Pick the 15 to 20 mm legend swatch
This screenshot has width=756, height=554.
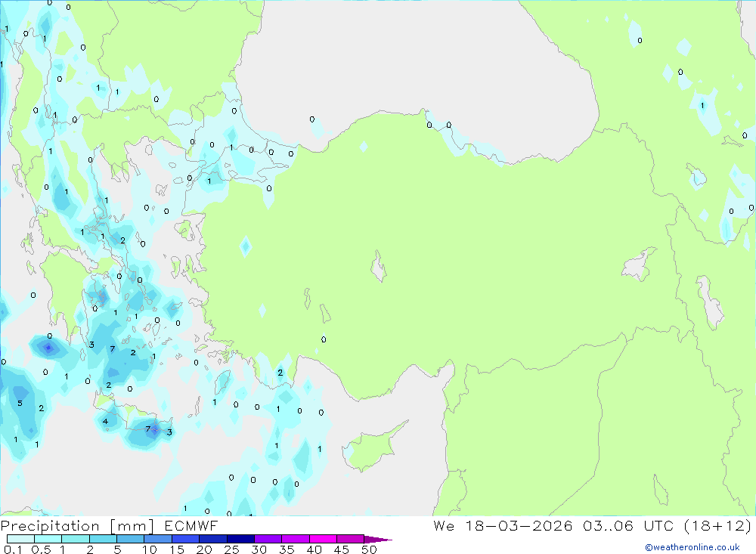(x=186, y=539)
